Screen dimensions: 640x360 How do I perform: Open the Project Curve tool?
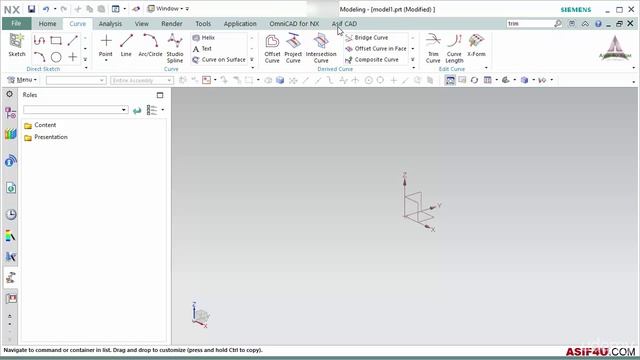tap(293, 48)
